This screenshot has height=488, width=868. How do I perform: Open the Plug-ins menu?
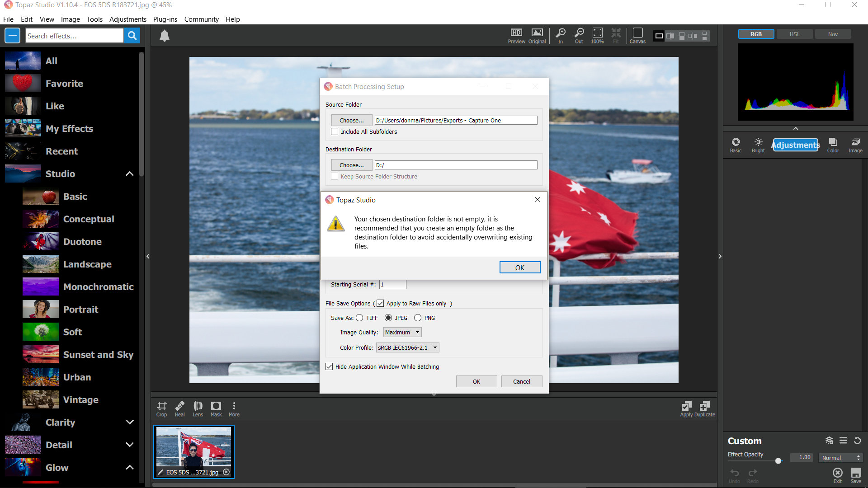pyautogui.click(x=165, y=19)
